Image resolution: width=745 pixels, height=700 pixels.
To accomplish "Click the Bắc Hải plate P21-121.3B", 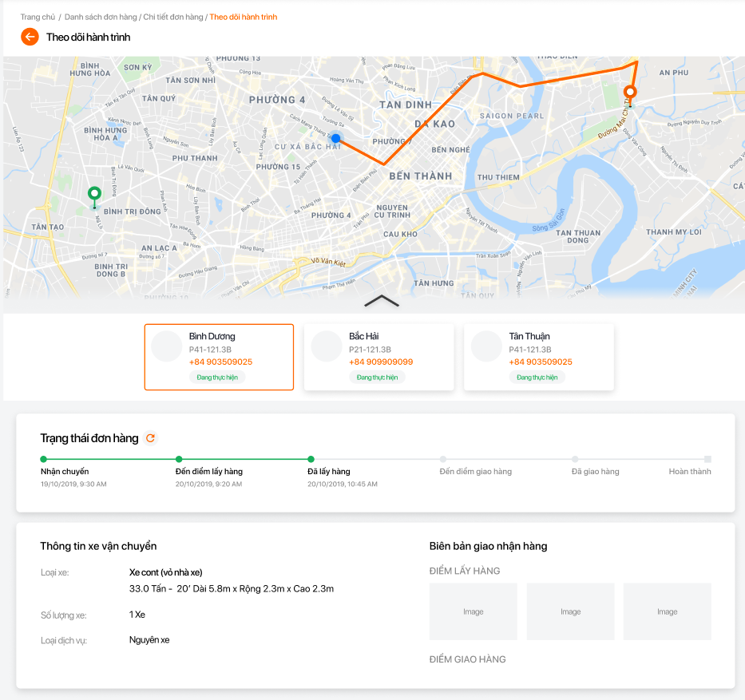I will (x=371, y=350).
